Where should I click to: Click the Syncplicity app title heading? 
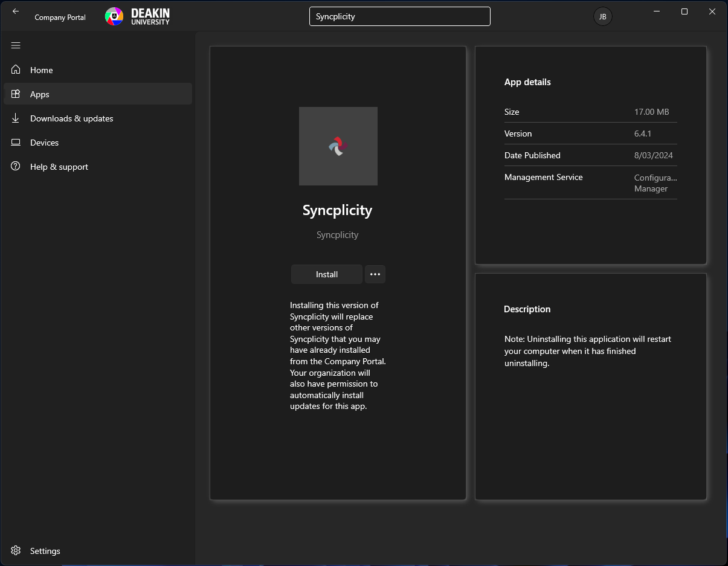pos(337,210)
